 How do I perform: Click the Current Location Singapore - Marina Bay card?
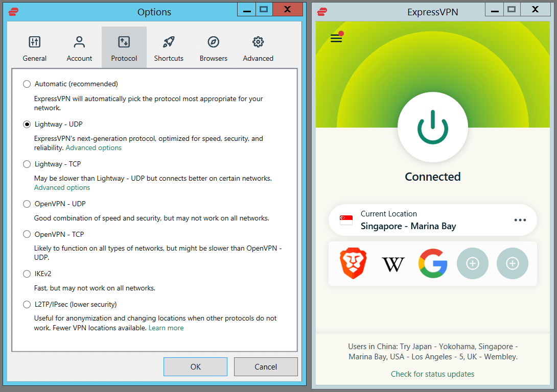tap(433, 220)
